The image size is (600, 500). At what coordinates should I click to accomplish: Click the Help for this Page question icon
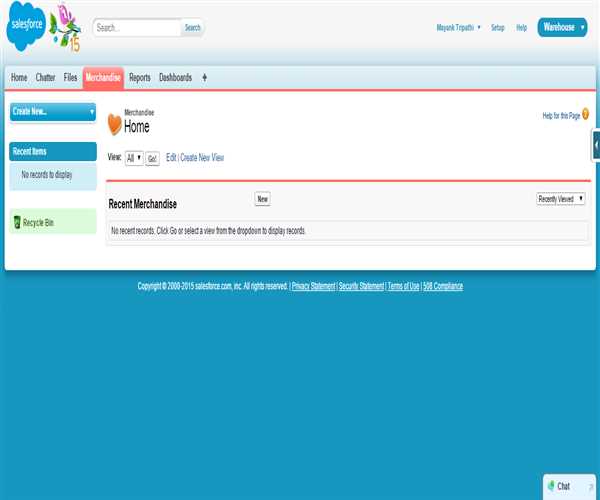(586, 116)
